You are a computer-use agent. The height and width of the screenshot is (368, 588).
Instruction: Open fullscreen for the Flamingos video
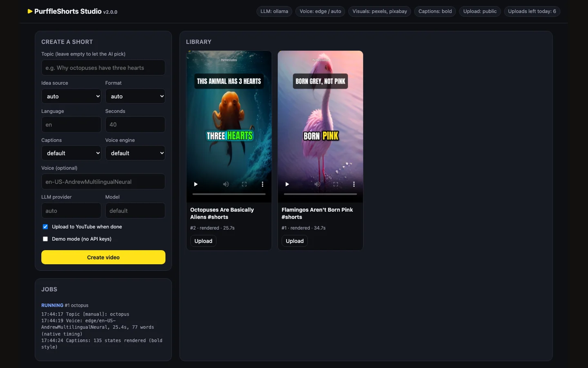pyautogui.click(x=336, y=184)
